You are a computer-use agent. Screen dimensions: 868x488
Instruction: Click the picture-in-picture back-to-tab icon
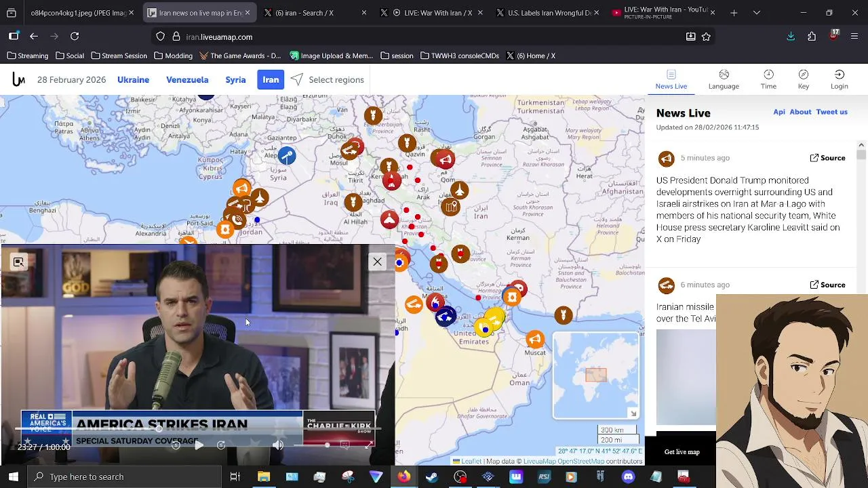point(18,262)
